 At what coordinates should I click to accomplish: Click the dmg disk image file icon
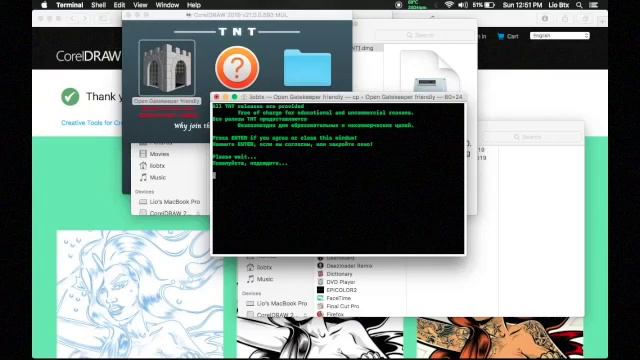pyautogui.click(x=430, y=71)
